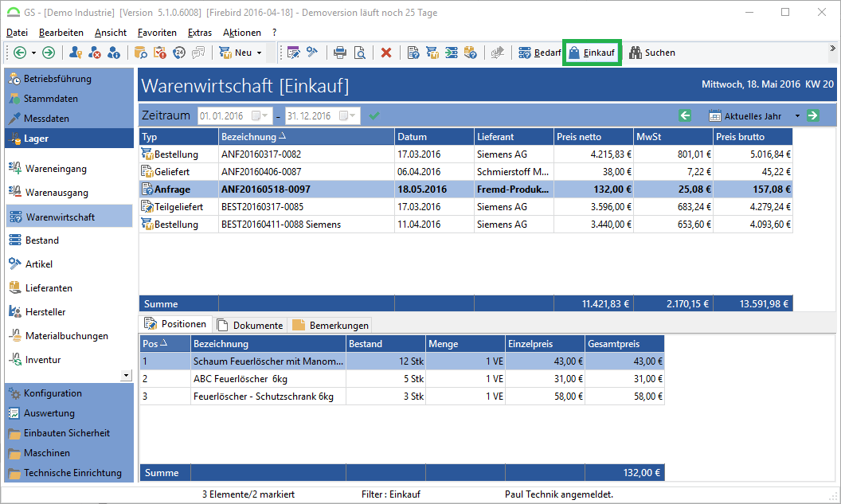Click the red X delete icon
The width and height of the screenshot is (841, 504).
[386, 53]
